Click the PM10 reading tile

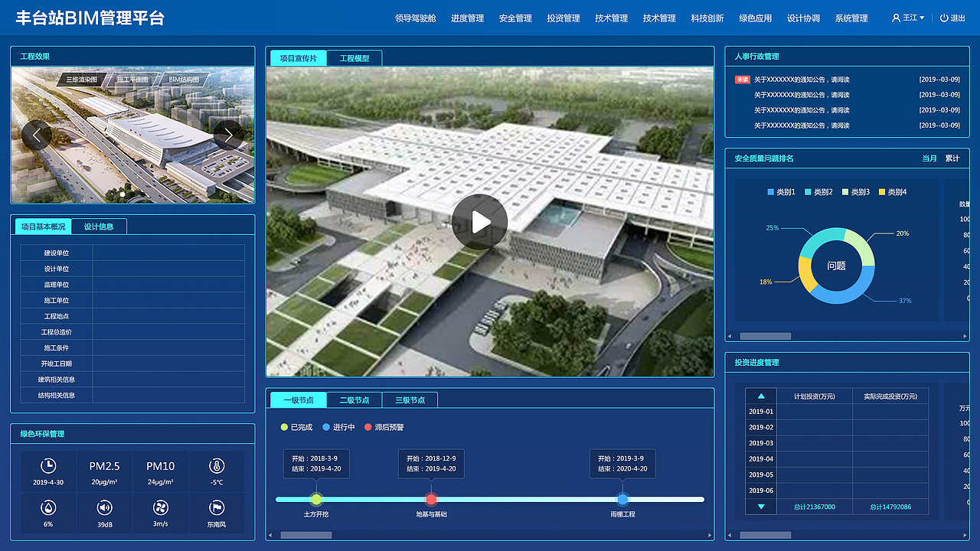(161, 472)
